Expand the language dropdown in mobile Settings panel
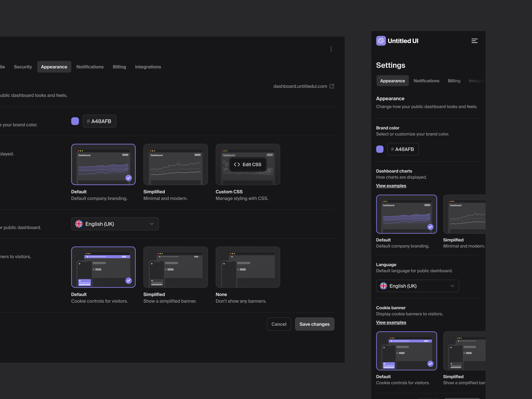The width and height of the screenshot is (532, 399). click(x=417, y=286)
